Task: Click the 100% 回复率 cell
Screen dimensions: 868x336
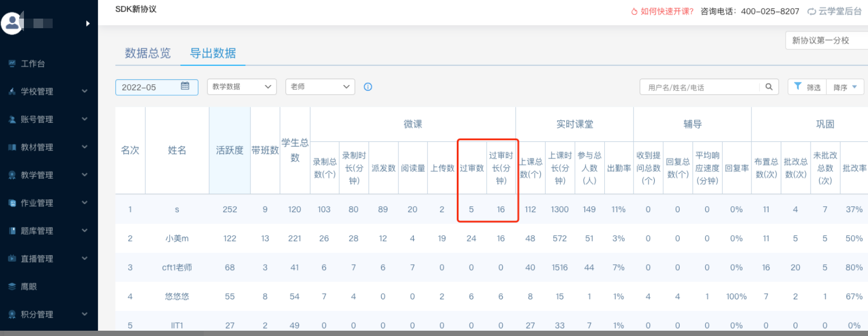Action: click(737, 297)
